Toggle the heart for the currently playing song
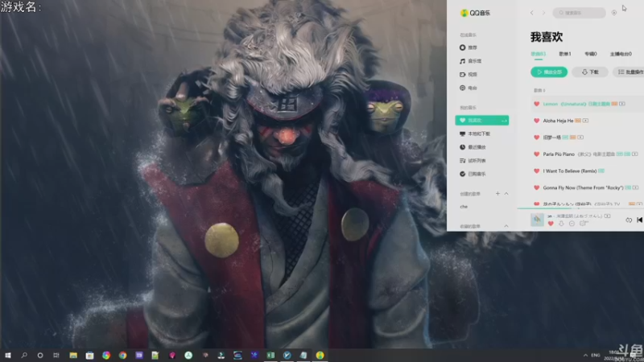 click(x=551, y=224)
